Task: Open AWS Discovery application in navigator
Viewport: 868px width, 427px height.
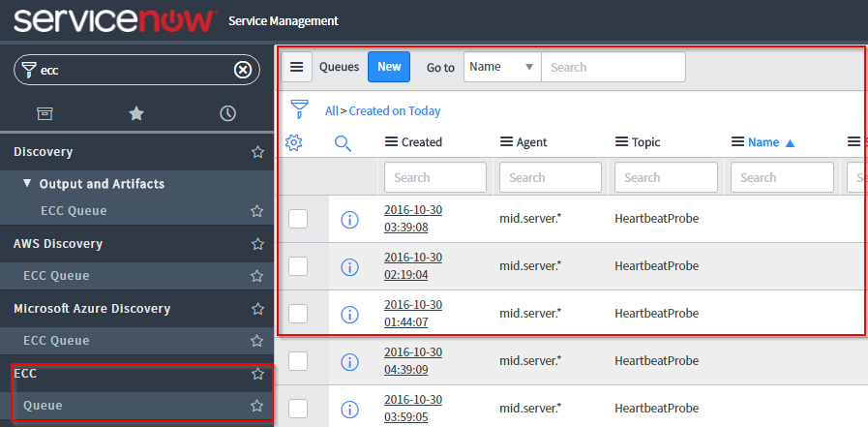Action: [58, 244]
